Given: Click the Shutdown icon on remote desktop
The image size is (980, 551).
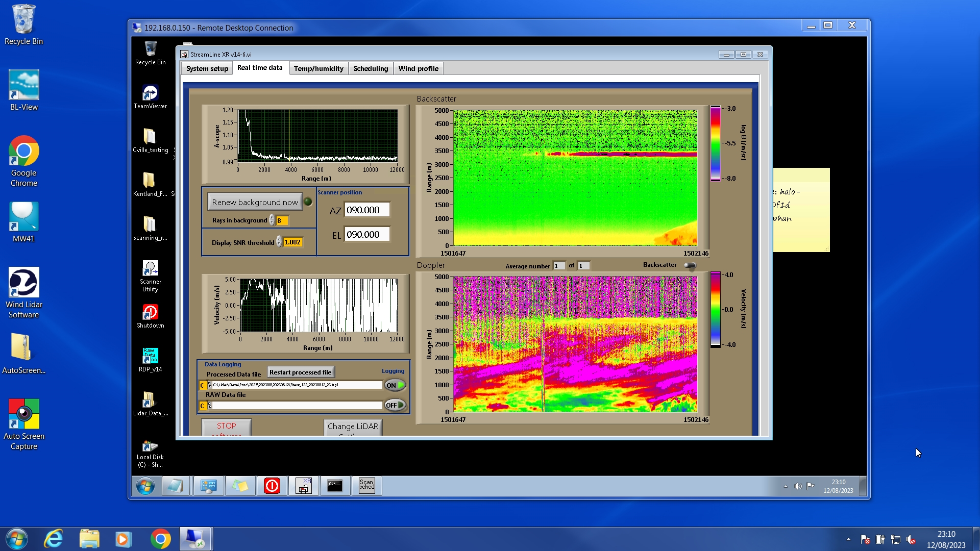Looking at the screenshot, I should (x=150, y=312).
